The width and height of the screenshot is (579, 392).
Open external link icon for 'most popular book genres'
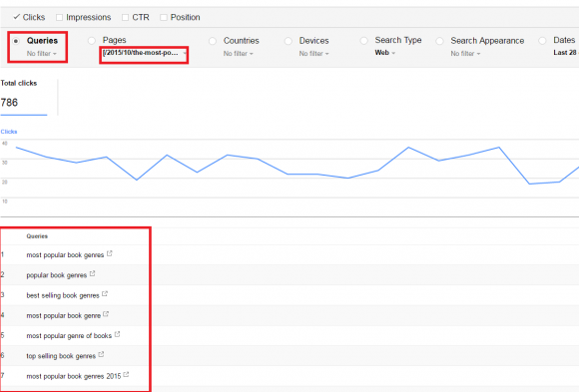[109, 253]
